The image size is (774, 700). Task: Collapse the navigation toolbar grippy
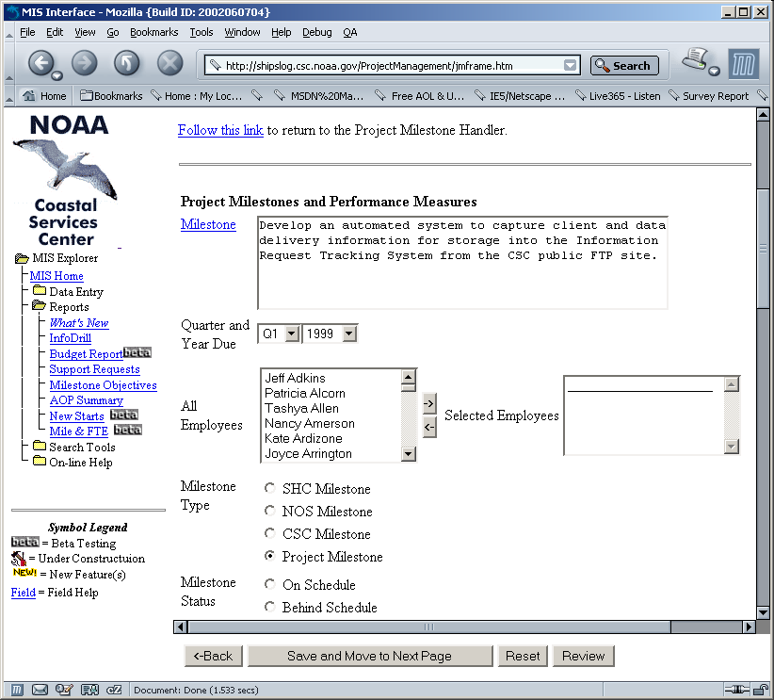[9, 64]
